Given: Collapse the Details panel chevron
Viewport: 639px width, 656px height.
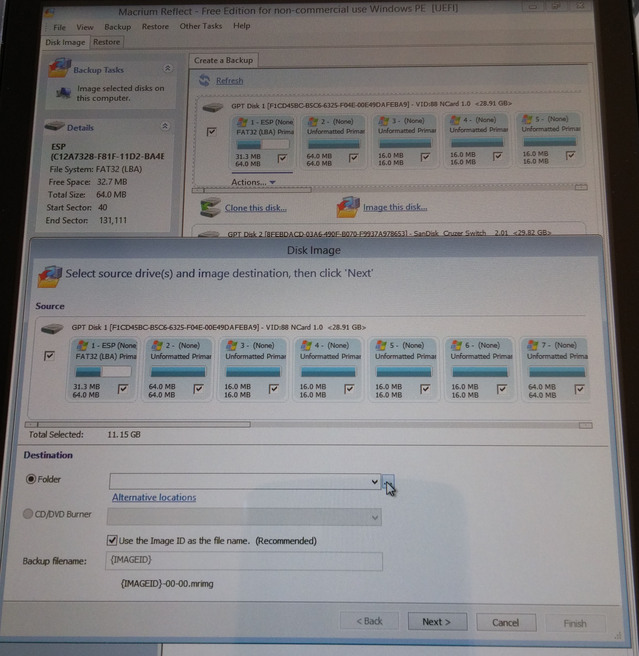Looking at the screenshot, I should 165,126.
